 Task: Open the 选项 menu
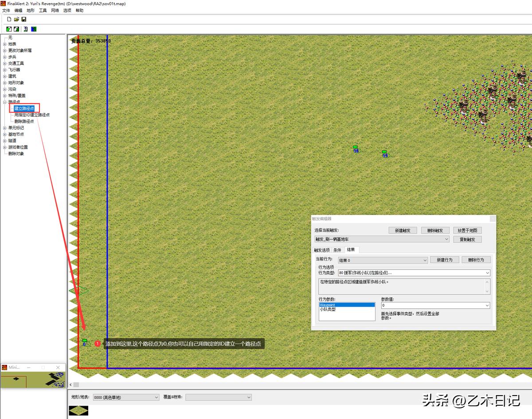pyautogui.click(x=67, y=10)
